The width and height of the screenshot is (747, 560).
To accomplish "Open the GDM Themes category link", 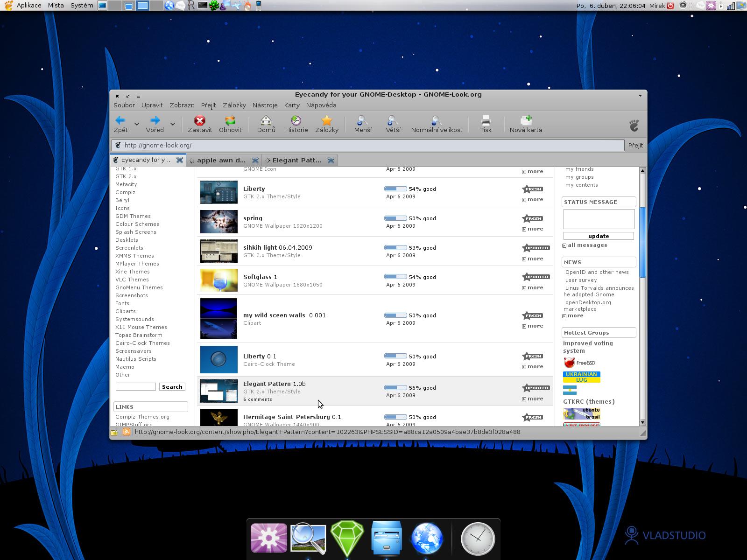I will tap(133, 216).
